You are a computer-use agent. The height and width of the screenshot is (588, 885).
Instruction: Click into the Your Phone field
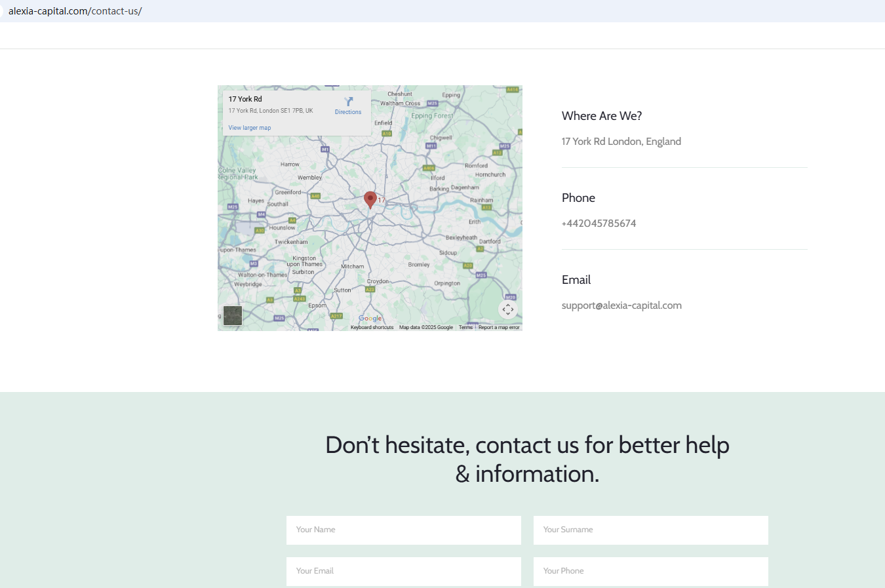(x=650, y=571)
